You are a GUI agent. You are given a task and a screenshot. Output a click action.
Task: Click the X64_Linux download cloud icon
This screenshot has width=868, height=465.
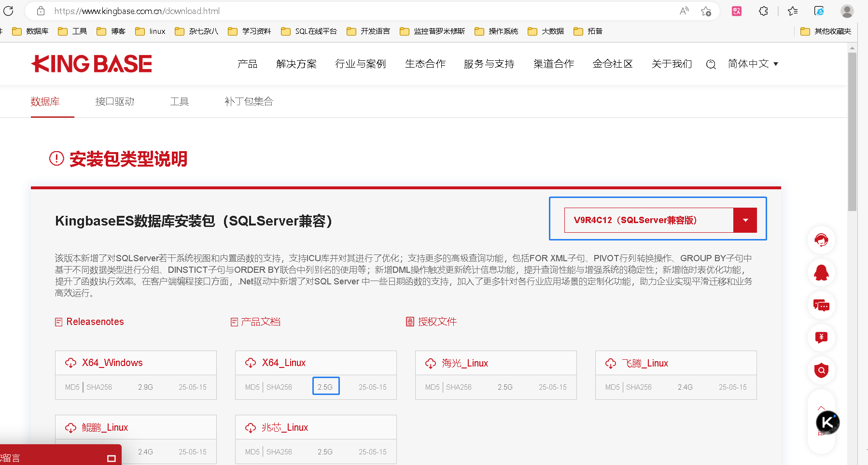pos(251,363)
